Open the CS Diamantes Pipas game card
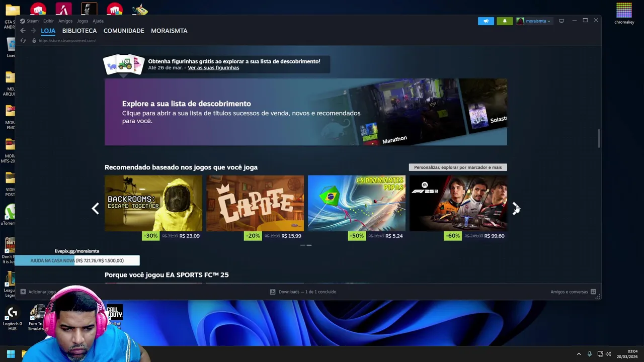 (357, 203)
